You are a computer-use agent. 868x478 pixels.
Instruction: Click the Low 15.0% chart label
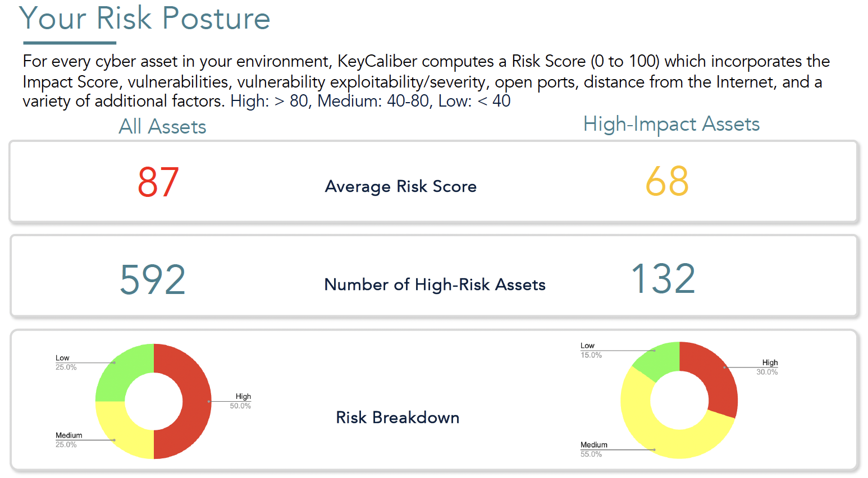590,350
